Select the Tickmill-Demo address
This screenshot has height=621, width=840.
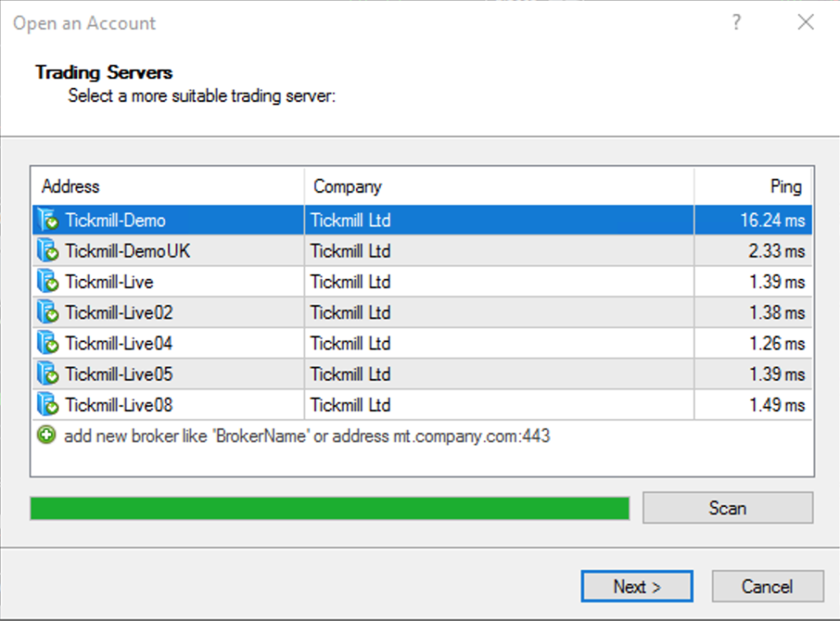(115, 220)
